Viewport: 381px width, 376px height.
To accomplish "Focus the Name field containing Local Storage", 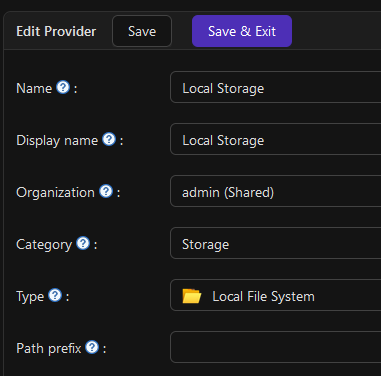I will click(276, 87).
